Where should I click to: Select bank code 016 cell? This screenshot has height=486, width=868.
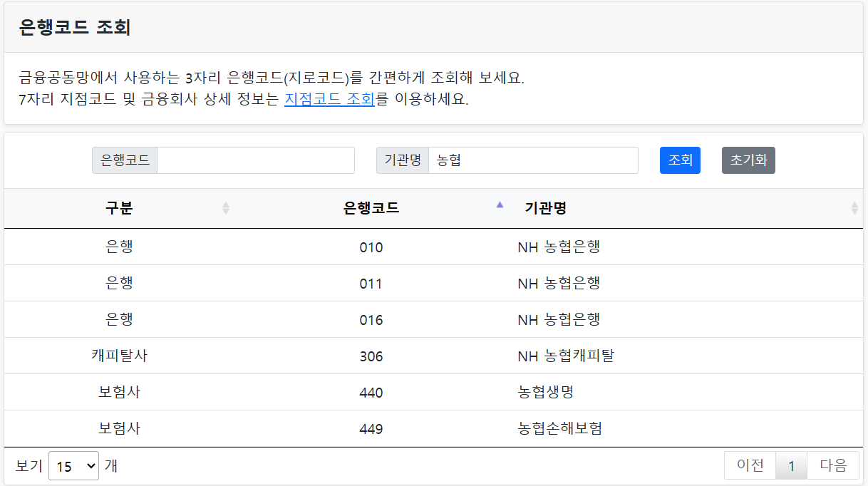(371, 320)
